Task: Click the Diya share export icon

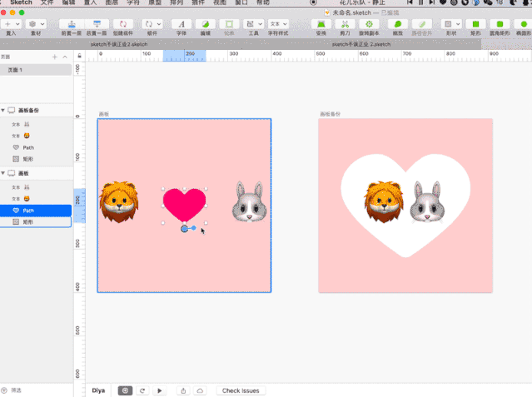Action: pos(183,390)
